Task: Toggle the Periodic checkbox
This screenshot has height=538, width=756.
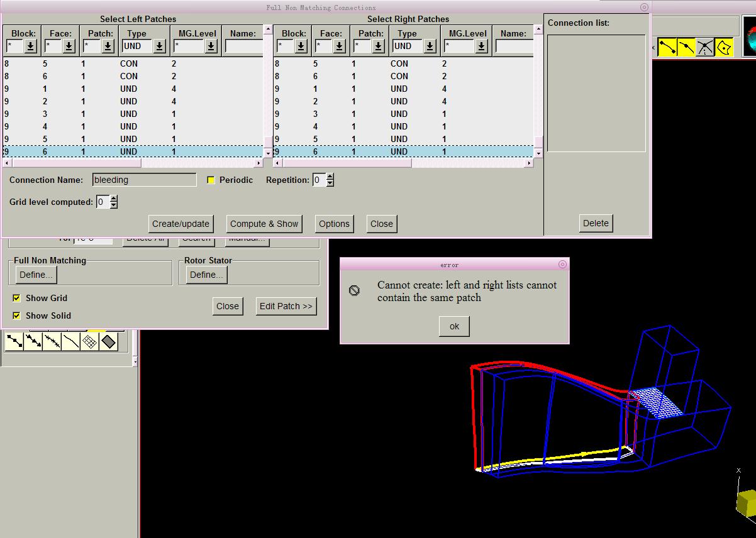Action: click(x=211, y=180)
